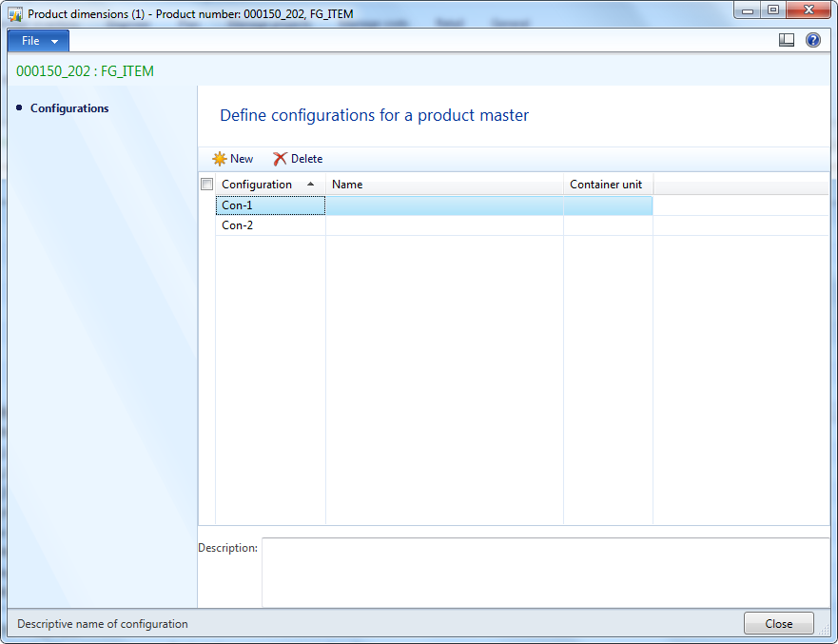Edit the Name cell for Con-1

coord(443,205)
